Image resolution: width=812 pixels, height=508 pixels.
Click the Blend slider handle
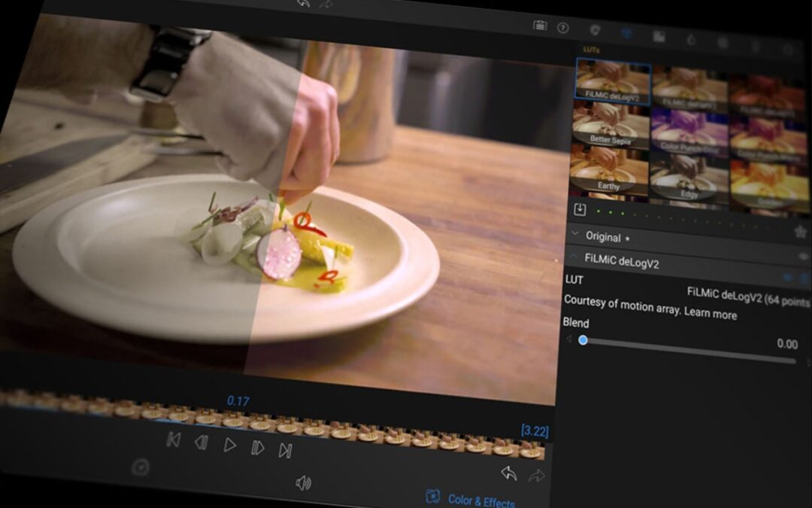(583, 340)
